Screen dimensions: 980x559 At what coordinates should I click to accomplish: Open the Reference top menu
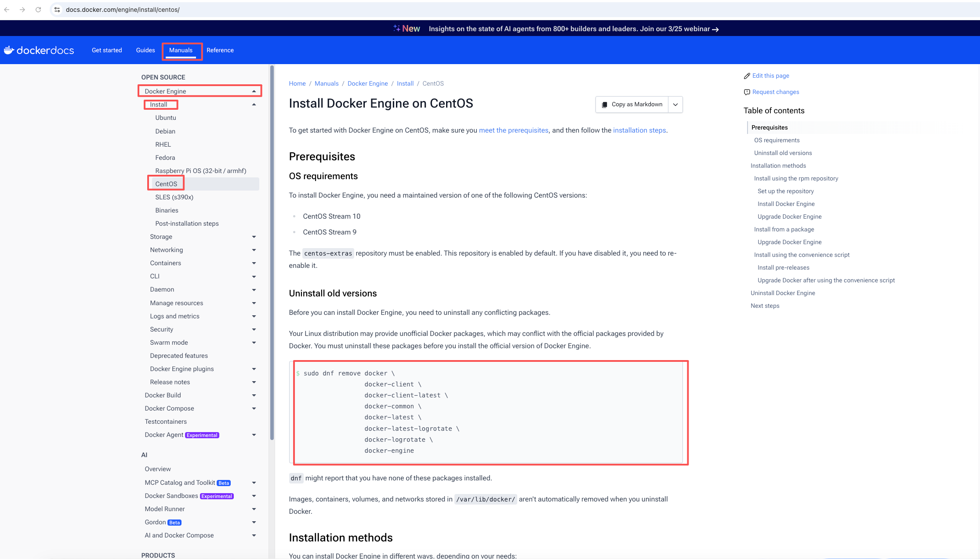pos(220,50)
